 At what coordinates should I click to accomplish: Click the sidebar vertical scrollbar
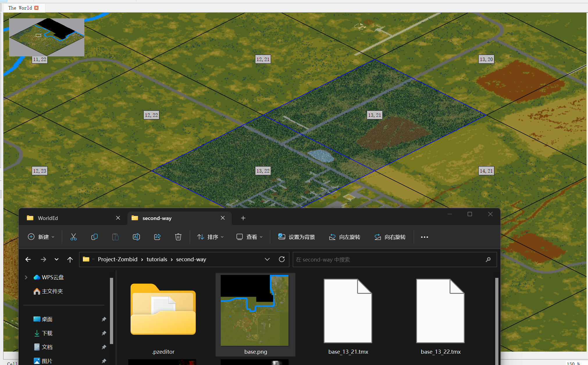(111, 311)
